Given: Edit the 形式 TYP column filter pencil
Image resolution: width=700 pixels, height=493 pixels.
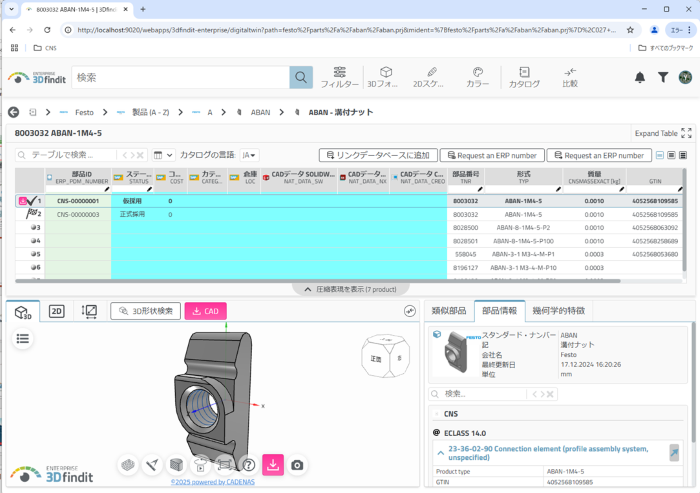Looking at the screenshot, I should pos(558,189).
